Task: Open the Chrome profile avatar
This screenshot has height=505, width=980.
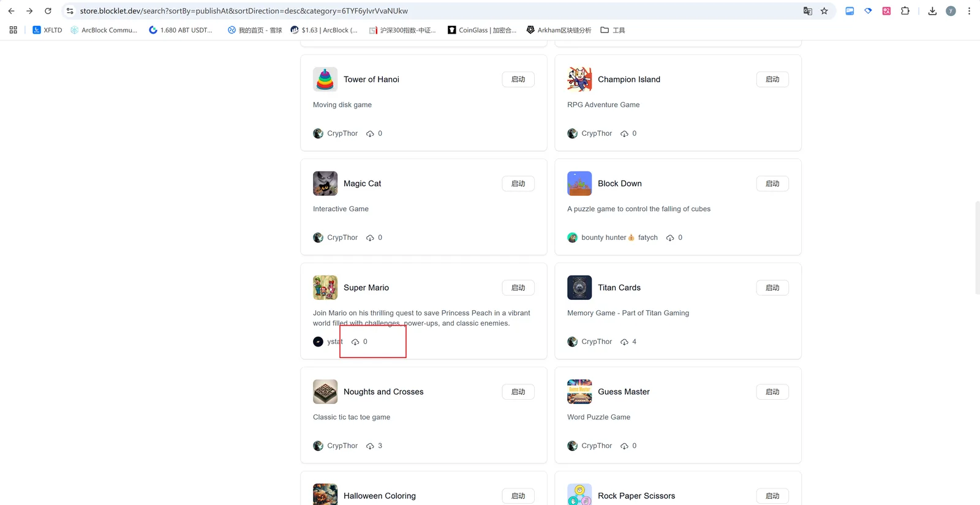Action: 951,11
